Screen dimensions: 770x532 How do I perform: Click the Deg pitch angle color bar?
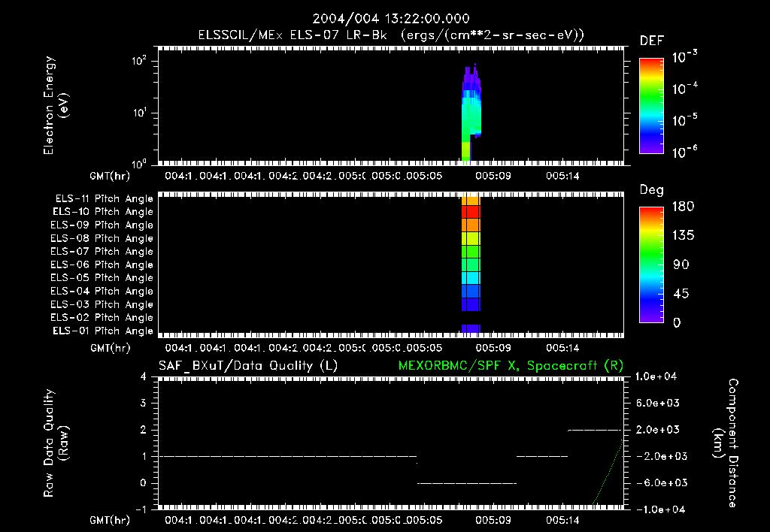[651, 265]
